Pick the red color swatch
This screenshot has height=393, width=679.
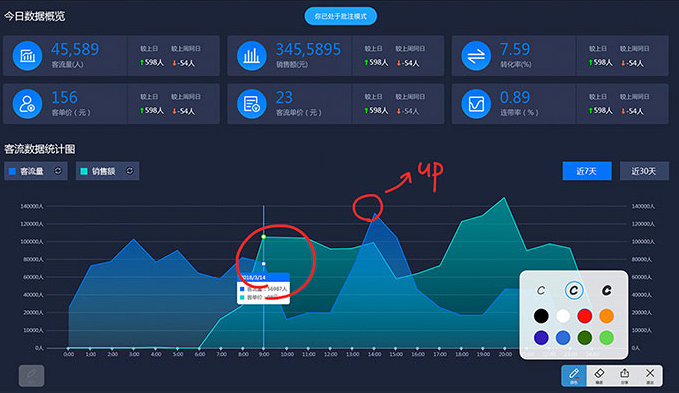click(x=585, y=316)
